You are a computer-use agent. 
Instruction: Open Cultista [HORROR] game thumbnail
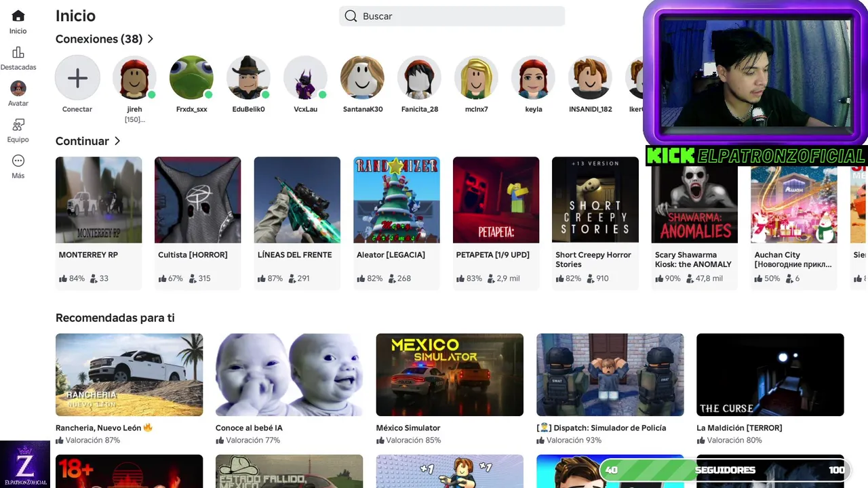[197, 200]
